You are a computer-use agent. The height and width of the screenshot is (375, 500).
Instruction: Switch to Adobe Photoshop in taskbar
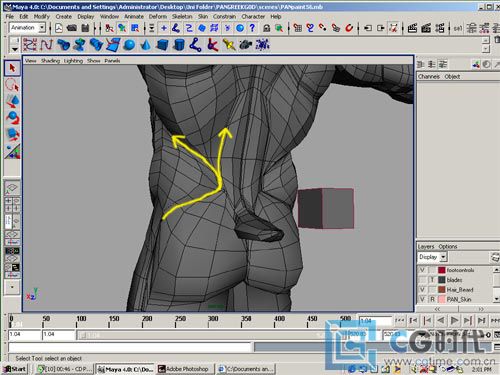184,369
